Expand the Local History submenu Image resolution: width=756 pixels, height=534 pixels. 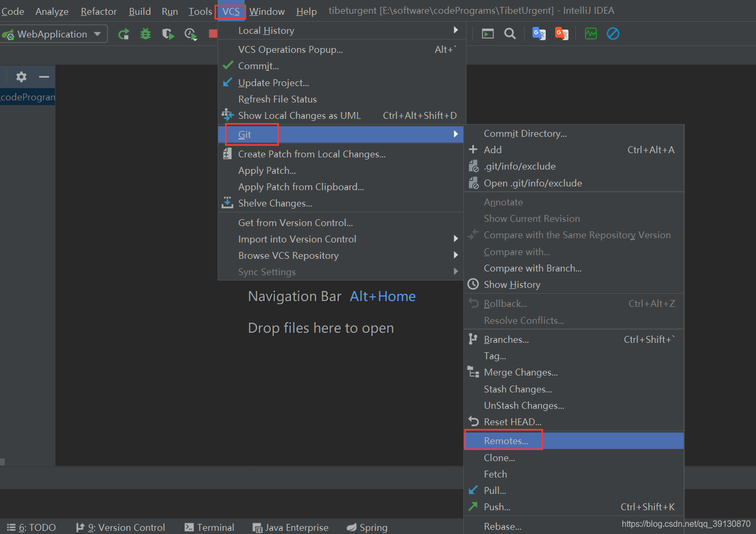[456, 30]
